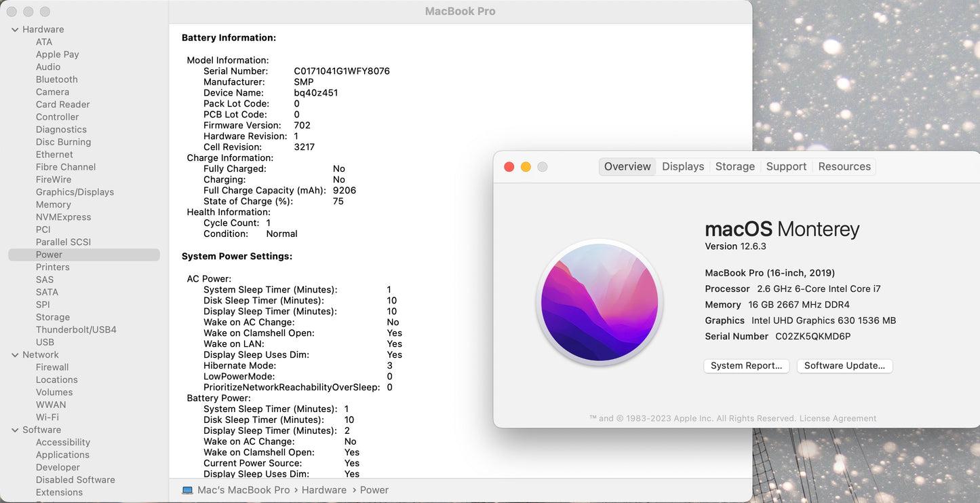Open the Storage tab
The width and height of the screenshot is (980, 503).
tap(734, 167)
